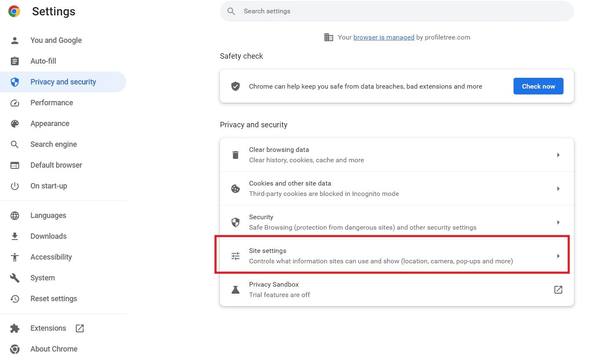Viewport: 596px width, 364px height.
Task: Click the half-shield icon in Security row
Action: tap(235, 222)
